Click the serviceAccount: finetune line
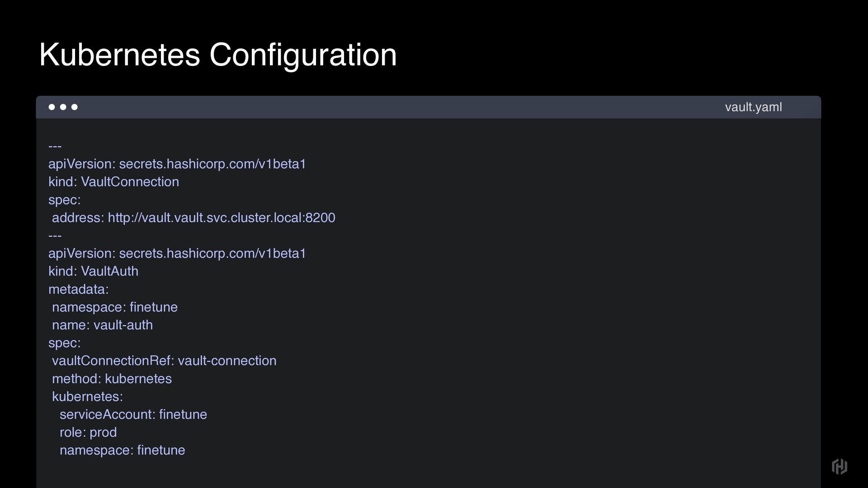This screenshot has width=868, height=488. (133, 414)
